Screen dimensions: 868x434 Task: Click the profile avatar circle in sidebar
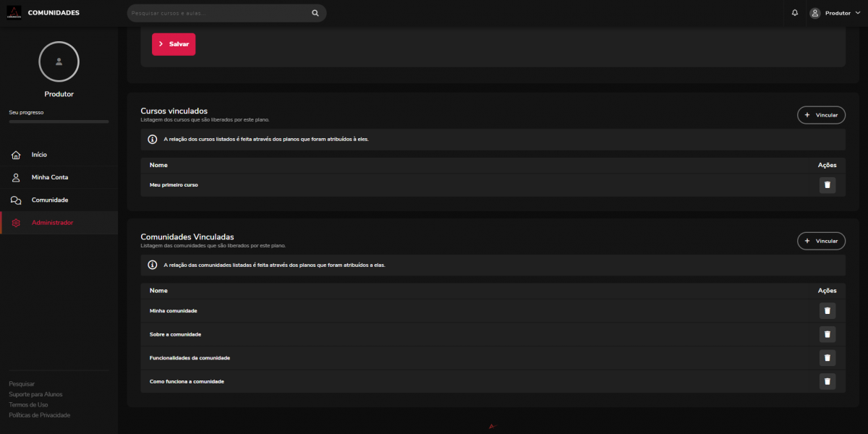59,62
